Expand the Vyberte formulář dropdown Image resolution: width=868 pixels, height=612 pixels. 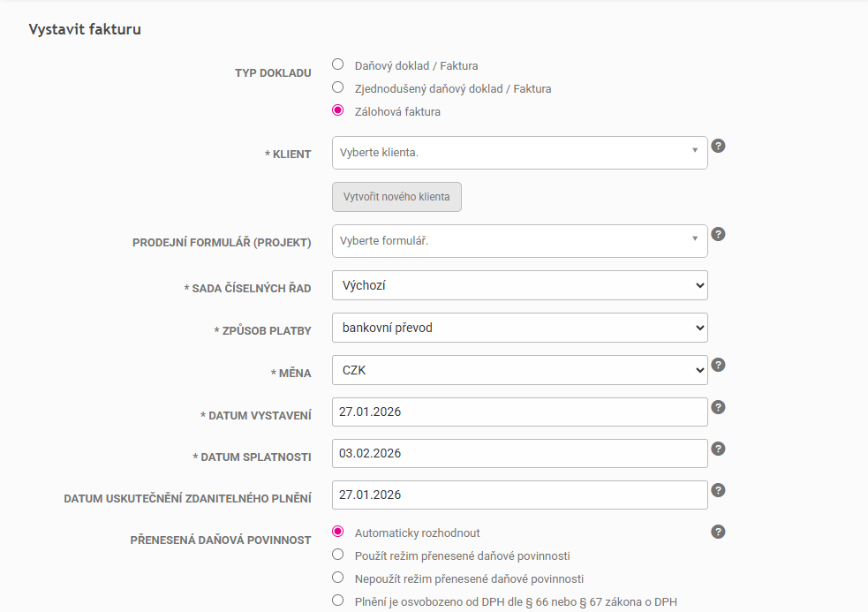click(x=519, y=240)
